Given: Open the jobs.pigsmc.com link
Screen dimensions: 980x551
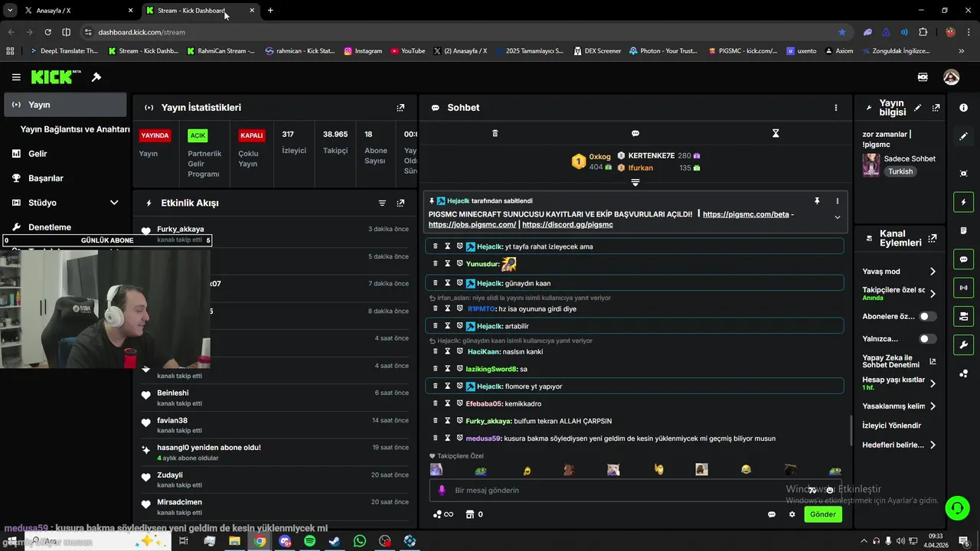Looking at the screenshot, I should (472, 224).
